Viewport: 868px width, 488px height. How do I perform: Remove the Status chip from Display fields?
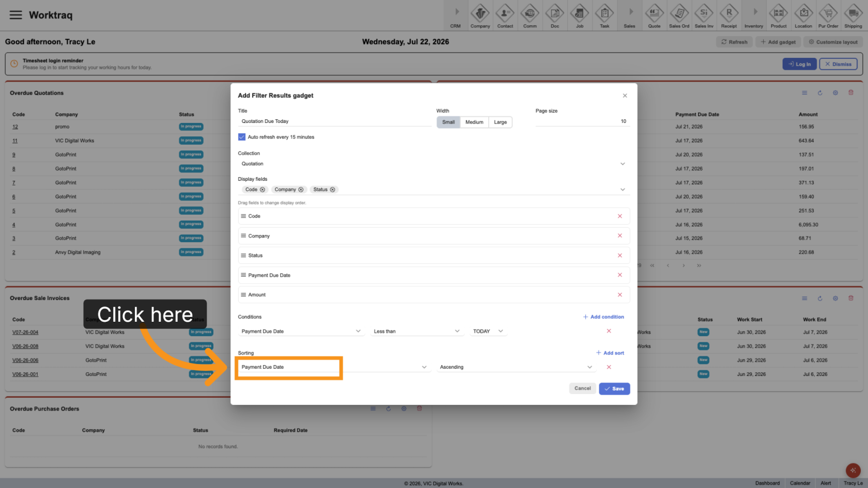[332, 190]
